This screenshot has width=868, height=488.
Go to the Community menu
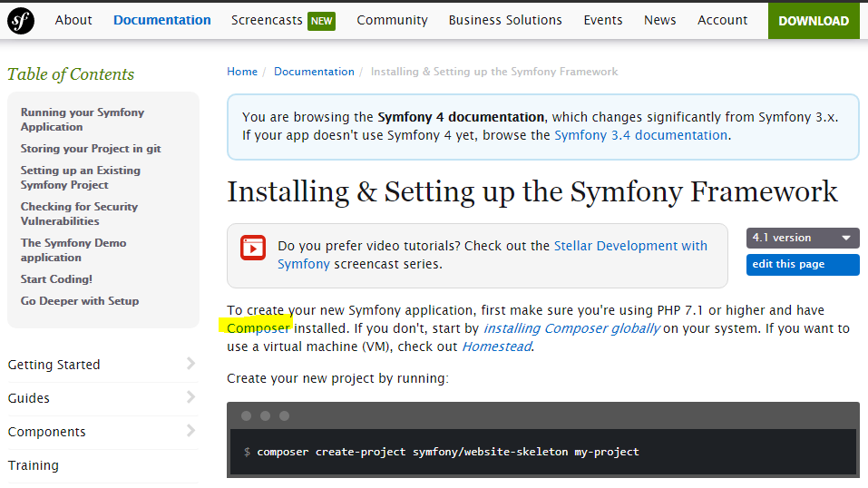[392, 20]
